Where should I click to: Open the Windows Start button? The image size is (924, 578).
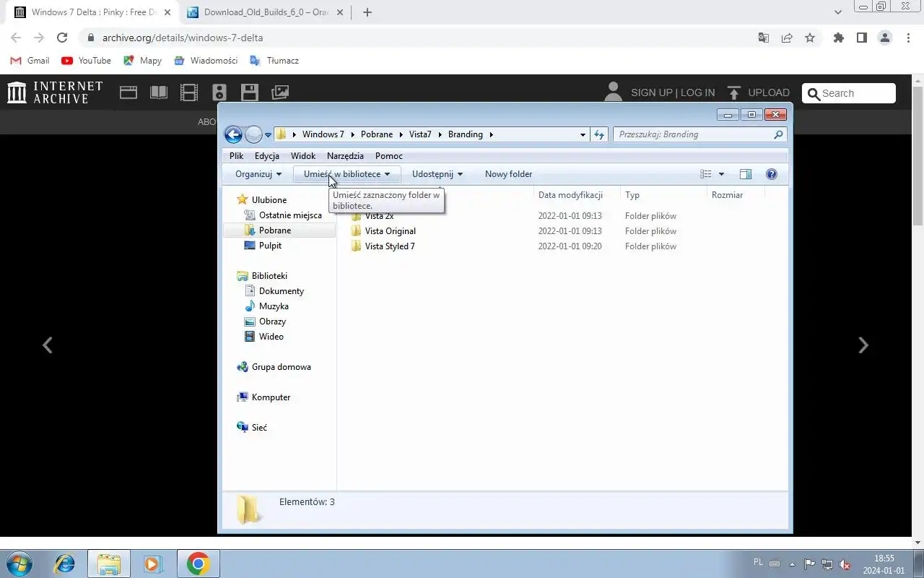click(19, 564)
